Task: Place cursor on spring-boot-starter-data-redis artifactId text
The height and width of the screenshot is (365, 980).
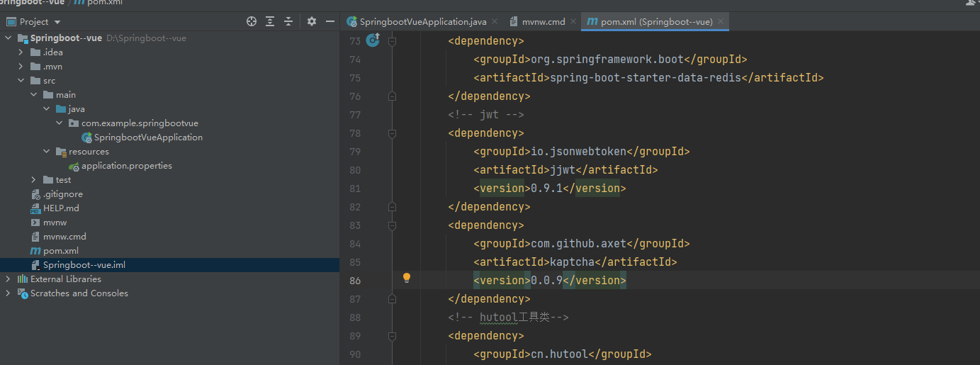Action: [x=645, y=78]
